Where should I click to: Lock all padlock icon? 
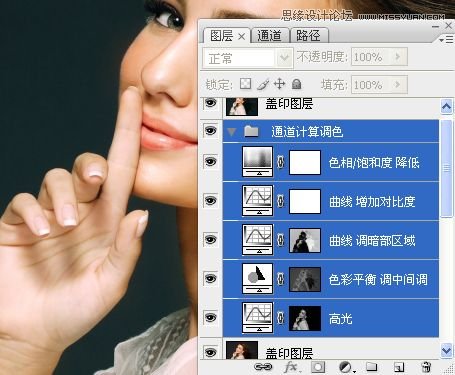(x=296, y=84)
